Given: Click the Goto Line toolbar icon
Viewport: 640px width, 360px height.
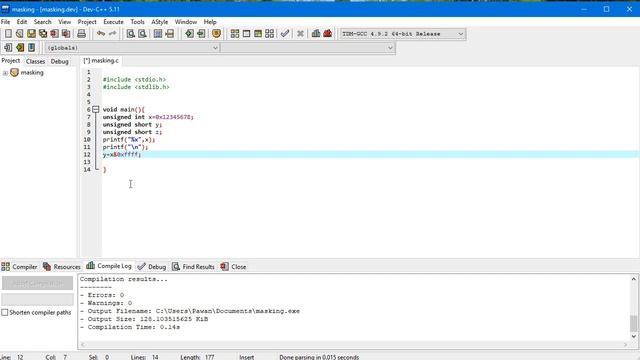Looking at the screenshot, I should [x=170, y=33].
